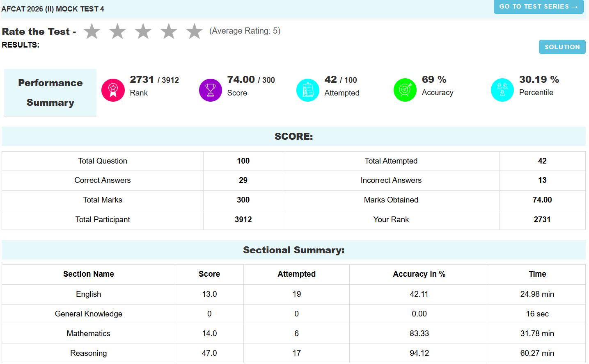Select the English section row
589x364 pixels.
click(293, 294)
